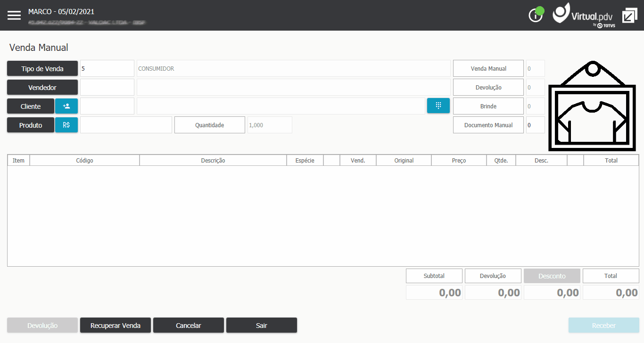Image resolution: width=644 pixels, height=343 pixels.
Task: Focus the Vendedor code input field
Action: (107, 87)
